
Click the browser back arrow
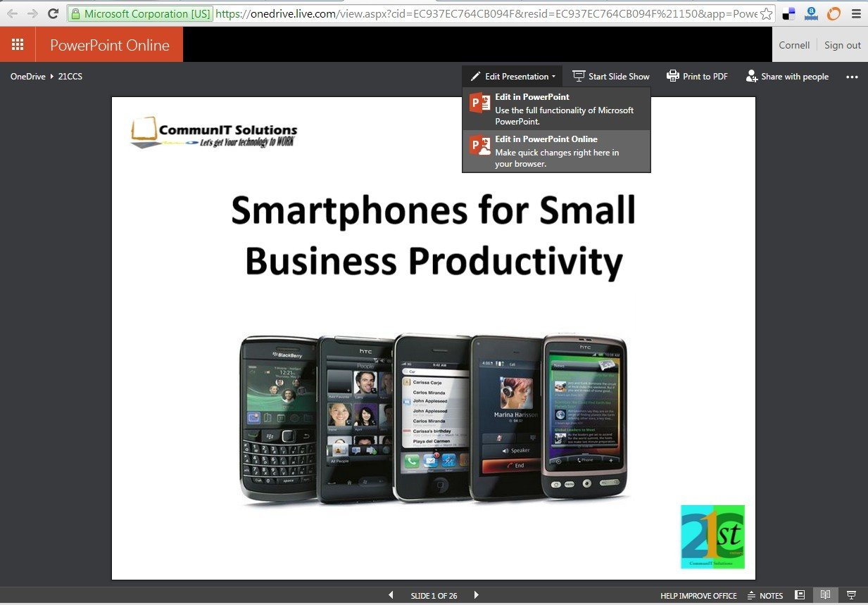pyautogui.click(x=12, y=13)
